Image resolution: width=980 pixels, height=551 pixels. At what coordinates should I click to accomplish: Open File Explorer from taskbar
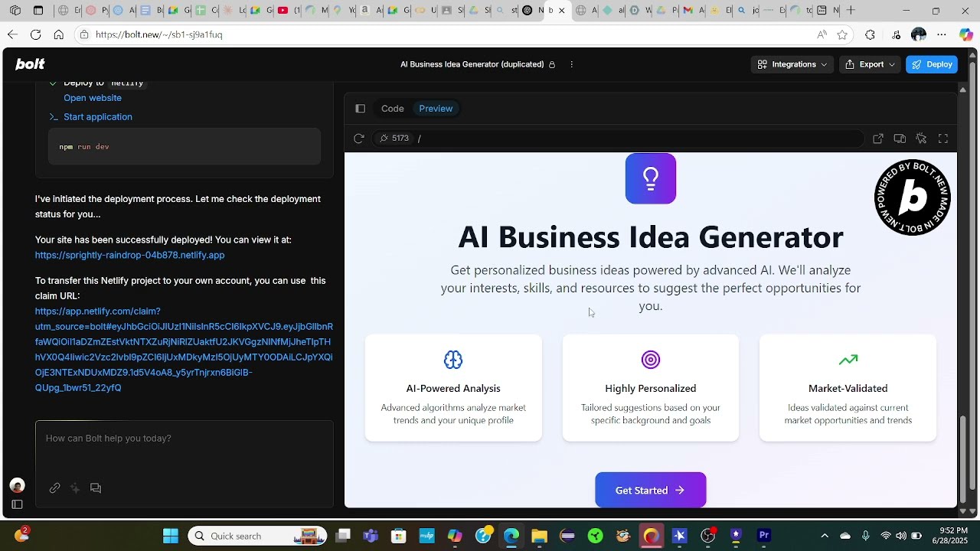pyautogui.click(x=539, y=536)
